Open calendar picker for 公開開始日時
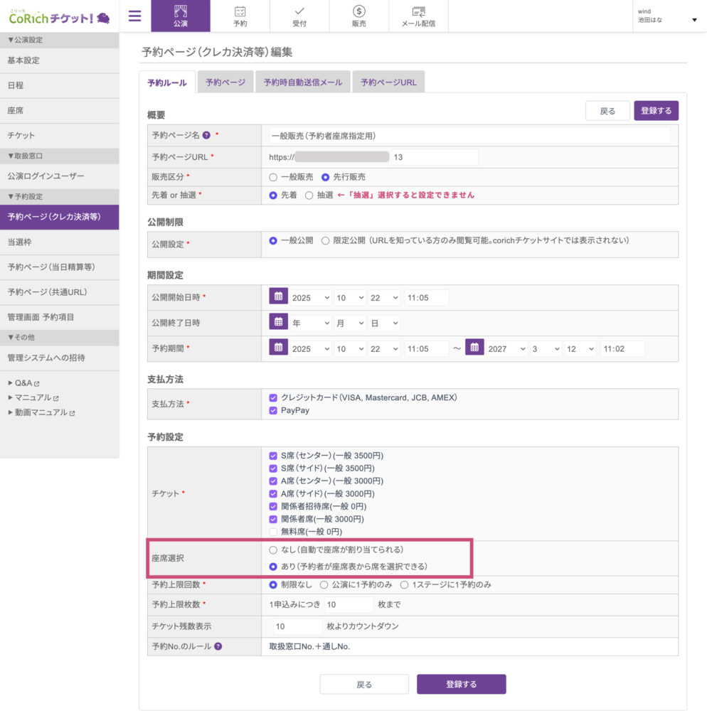707x728 pixels. click(278, 297)
